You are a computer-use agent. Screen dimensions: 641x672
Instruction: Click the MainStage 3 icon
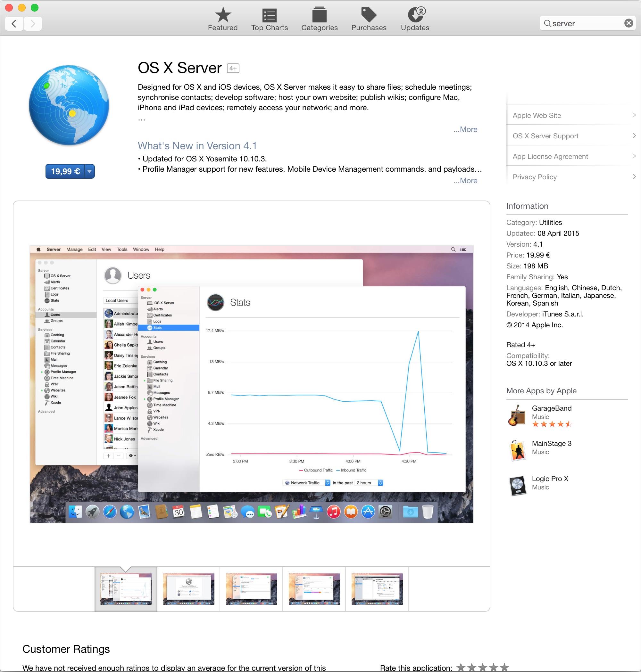tap(517, 450)
